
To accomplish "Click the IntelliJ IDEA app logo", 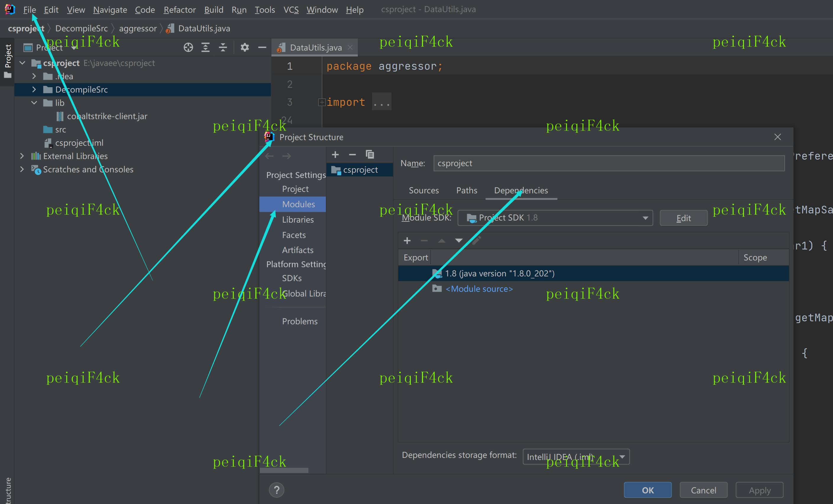I will [10, 9].
